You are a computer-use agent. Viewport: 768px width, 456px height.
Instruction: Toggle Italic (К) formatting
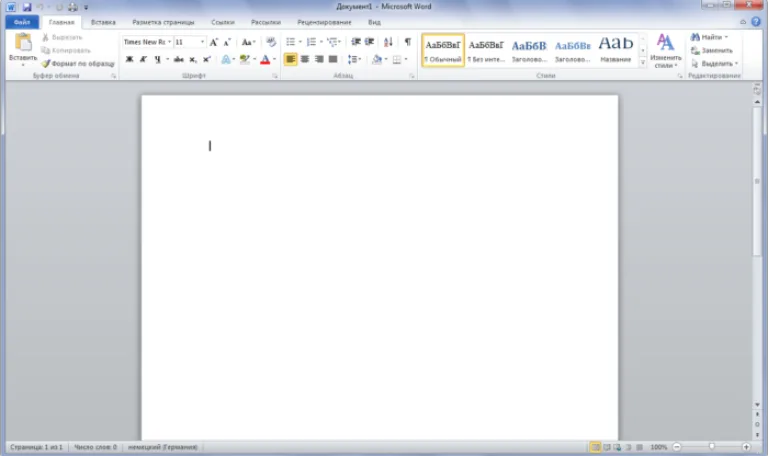click(x=144, y=59)
